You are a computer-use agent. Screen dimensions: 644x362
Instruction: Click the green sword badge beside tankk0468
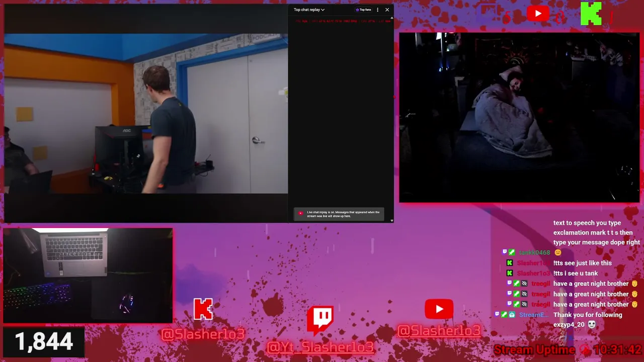pos(512,252)
